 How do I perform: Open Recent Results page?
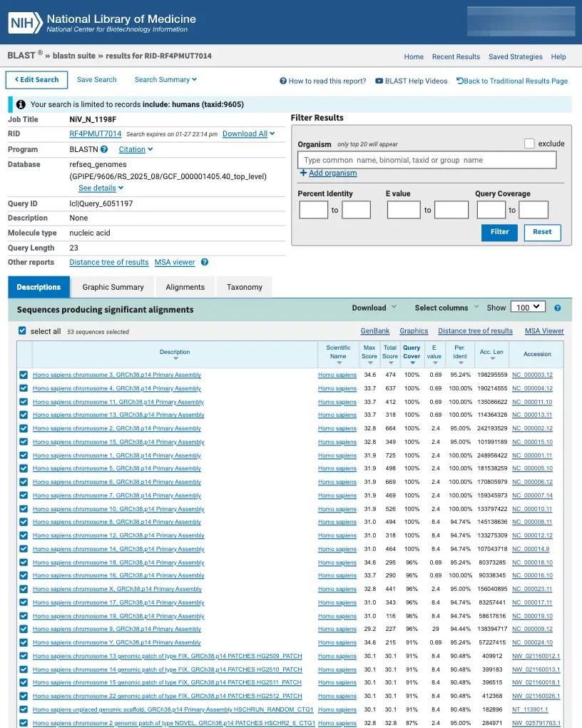(456, 56)
